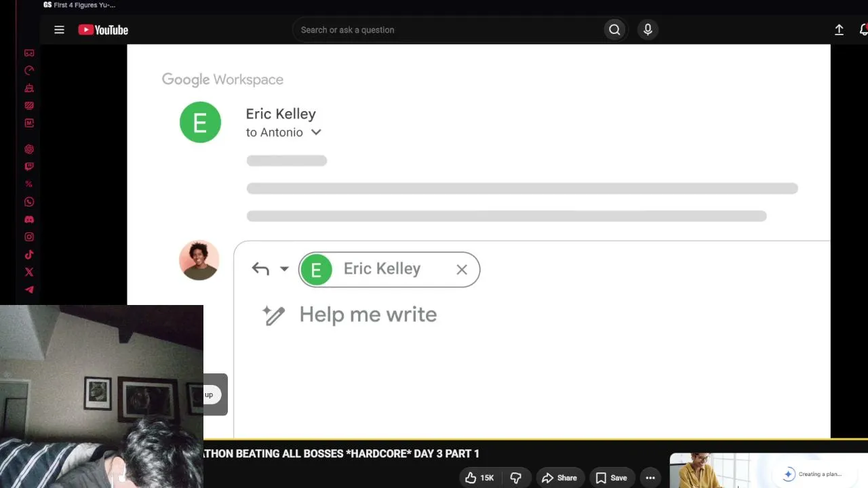Open WhatsApp from the sidebar
Viewport: 868px width, 488px height.
(x=29, y=202)
